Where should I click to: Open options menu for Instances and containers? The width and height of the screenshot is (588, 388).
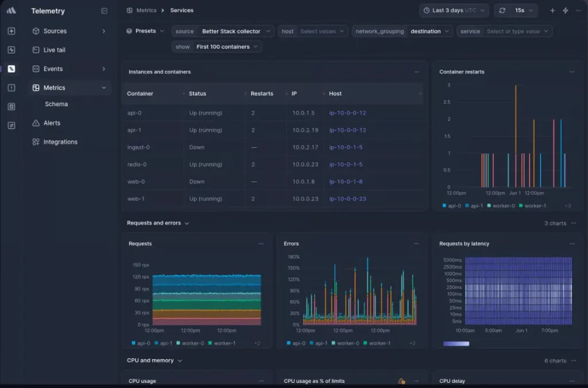point(417,72)
